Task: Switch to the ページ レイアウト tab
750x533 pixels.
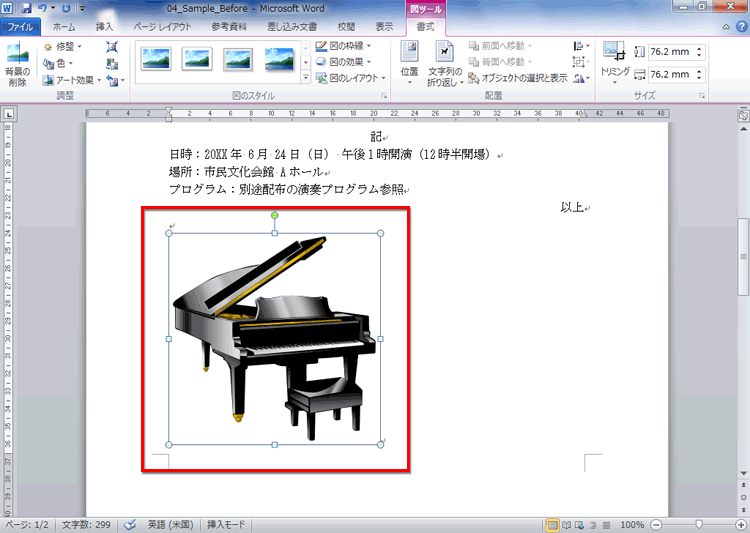Action: (x=162, y=27)
